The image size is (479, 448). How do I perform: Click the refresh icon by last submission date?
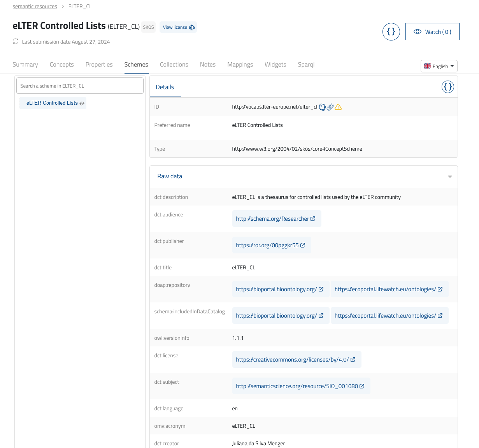pos(16,41)
